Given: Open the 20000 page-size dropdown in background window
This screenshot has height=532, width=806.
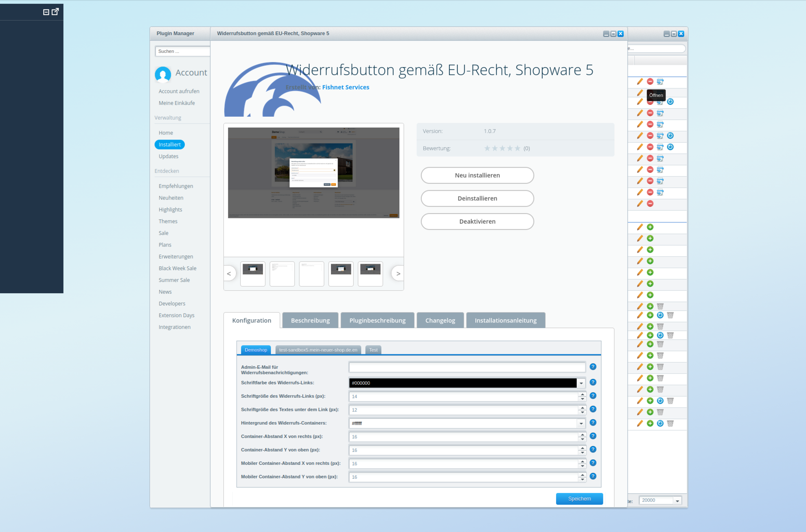Looking at the screenshot, I should point(677,501).
